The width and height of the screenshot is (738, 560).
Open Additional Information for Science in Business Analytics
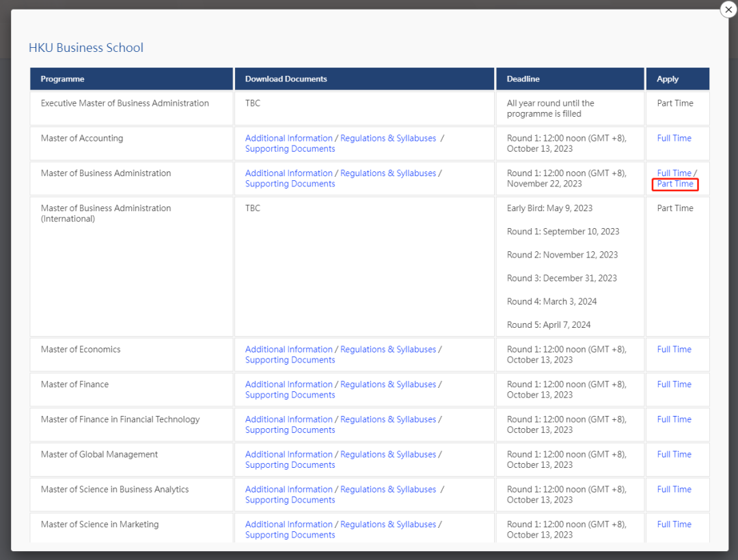pyautogui.click(x=288, y=490)
